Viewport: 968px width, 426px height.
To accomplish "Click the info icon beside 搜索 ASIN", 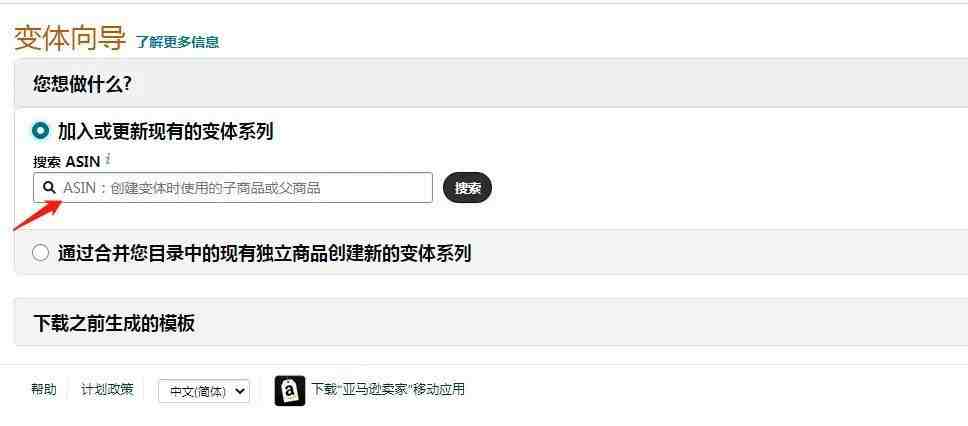I will (108, 159).
